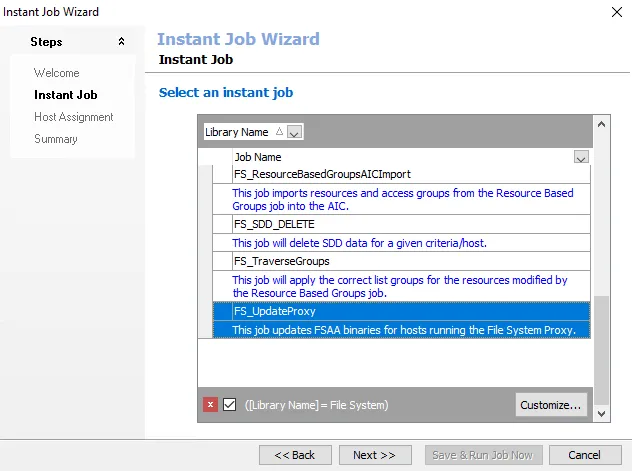Close the Instant Job Wizard window

point(617,12)
